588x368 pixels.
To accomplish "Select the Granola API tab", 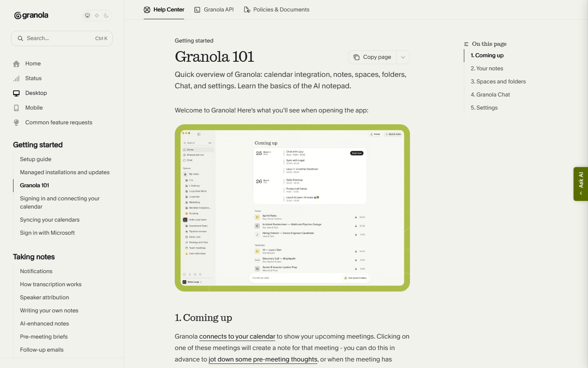I will coord(214,10).
